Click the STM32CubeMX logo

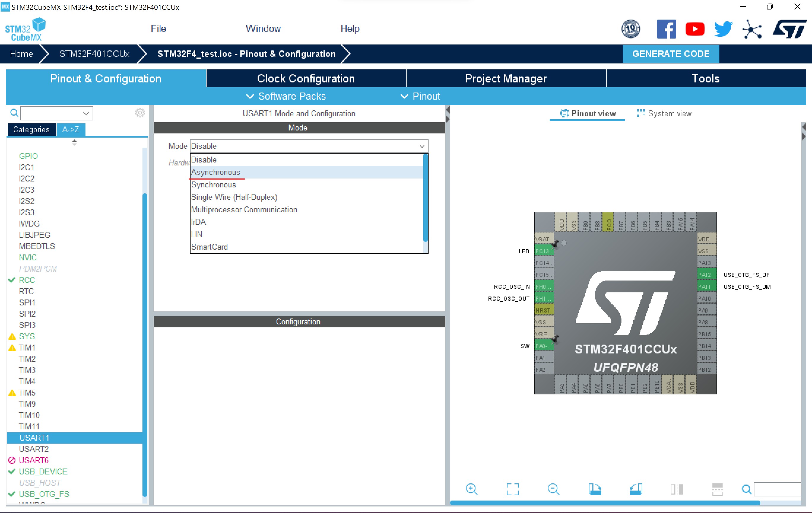(26, 29)
